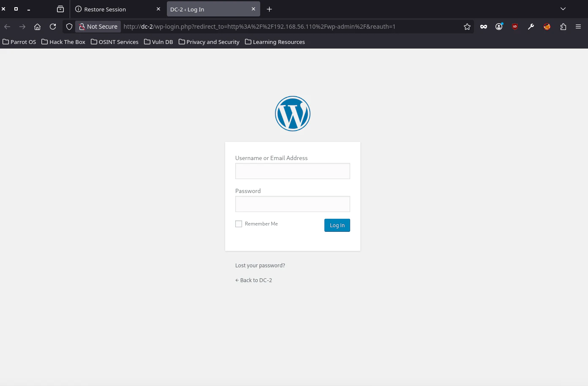Switch to the Restore Session tab

[x=117, y=9]
